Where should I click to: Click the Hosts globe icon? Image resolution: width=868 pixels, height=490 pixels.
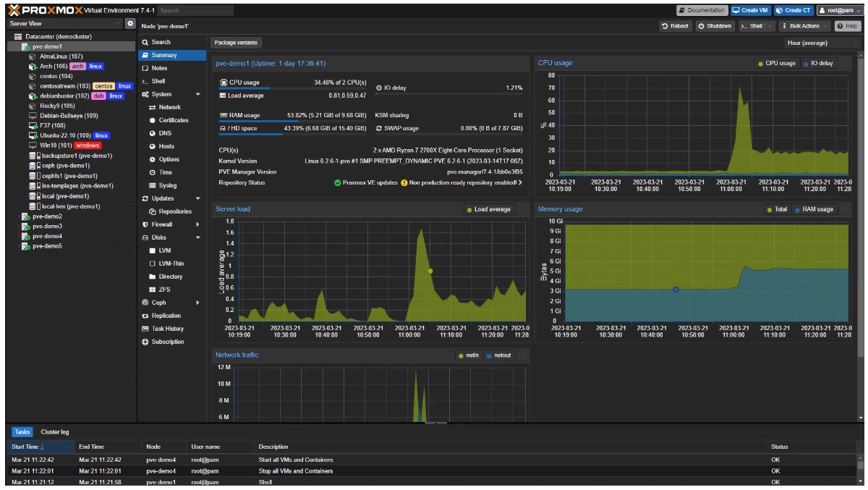[153, 146]
